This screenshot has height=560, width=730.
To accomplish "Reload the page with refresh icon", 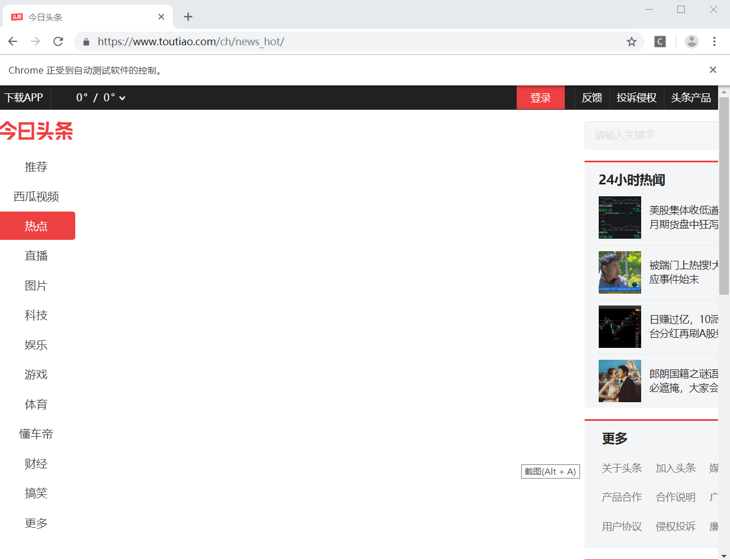I will [x=58, y=41].
